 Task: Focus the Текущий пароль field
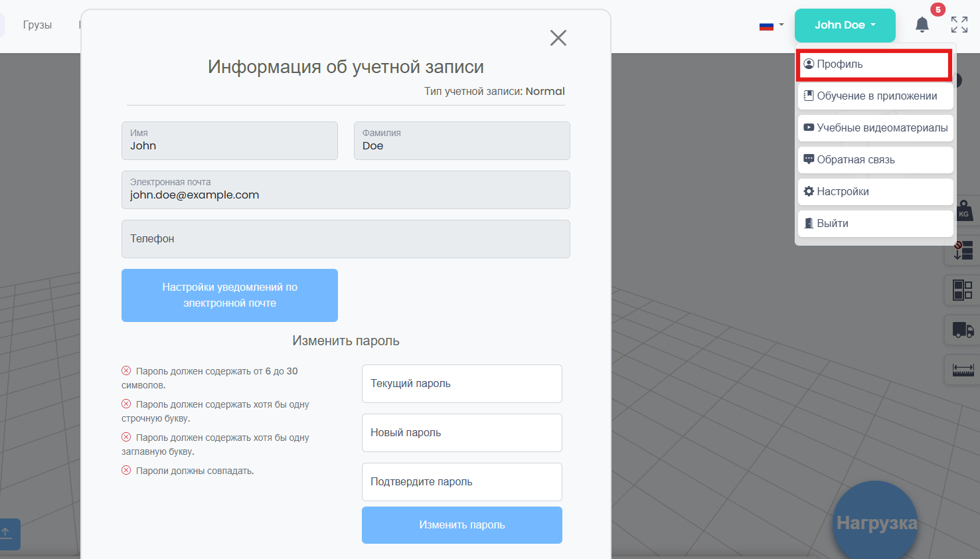point(462,384)
